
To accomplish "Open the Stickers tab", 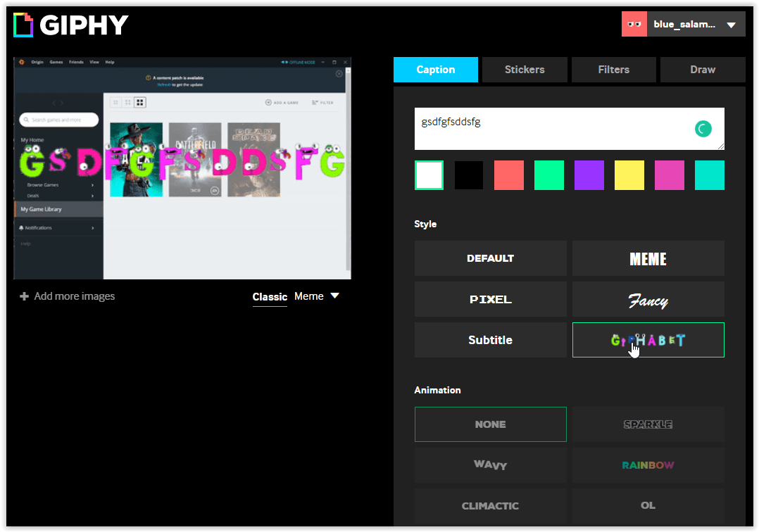I will [525, 70].
